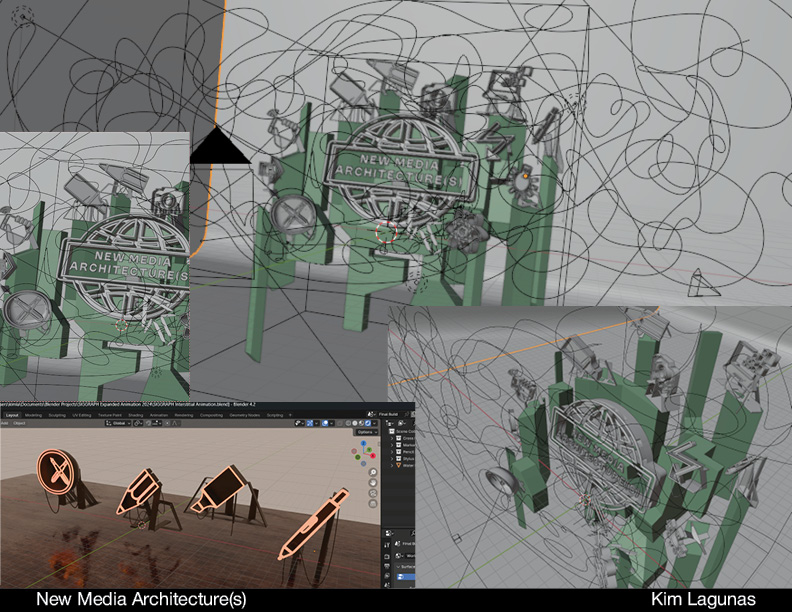Open the outliner editor type dropdown
792x612 pixels.
pos(389,423)
